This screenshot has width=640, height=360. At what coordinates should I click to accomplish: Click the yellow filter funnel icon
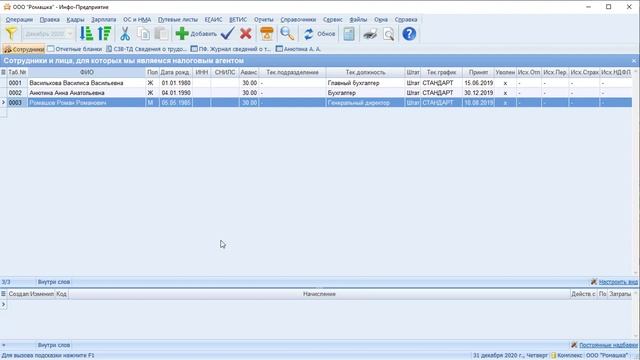(x=11, y=33)
